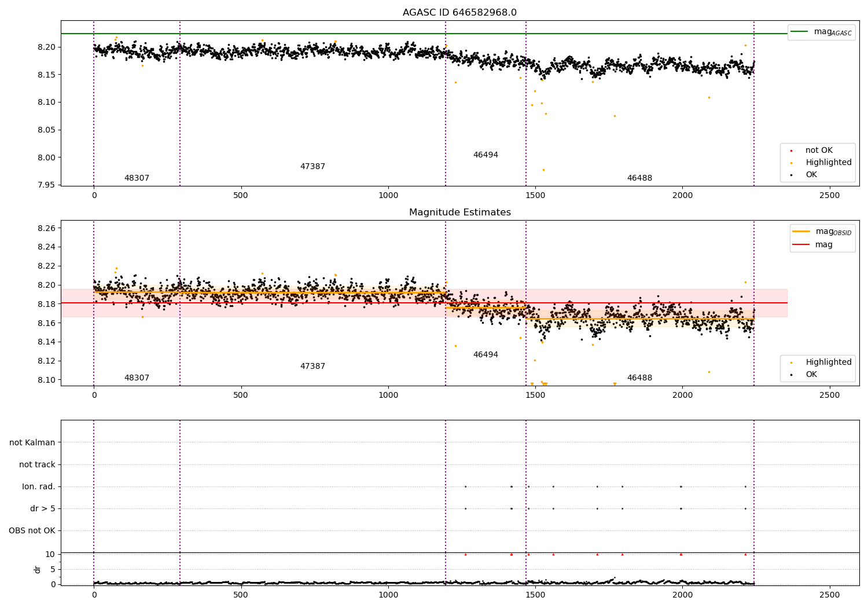Click x-axis tick 1000 in bottom plot

tap(388, 595)
